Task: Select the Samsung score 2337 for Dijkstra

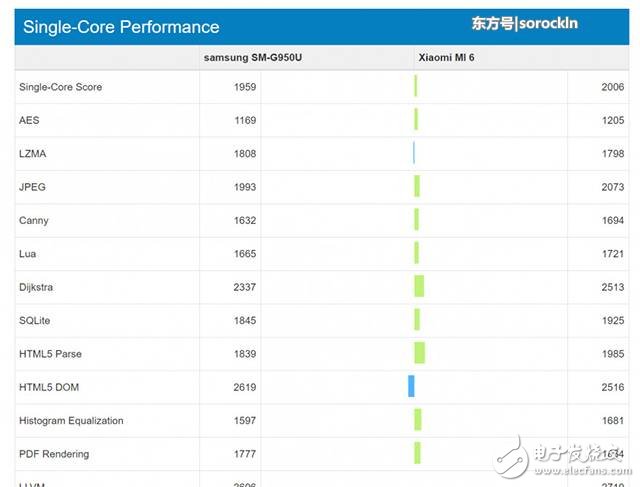Action: (244, 287)
